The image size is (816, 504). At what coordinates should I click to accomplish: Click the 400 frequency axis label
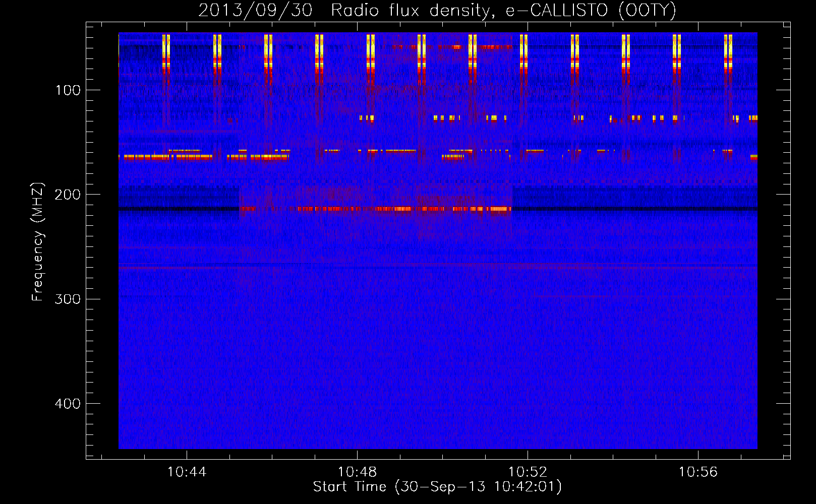click(68, 404)
